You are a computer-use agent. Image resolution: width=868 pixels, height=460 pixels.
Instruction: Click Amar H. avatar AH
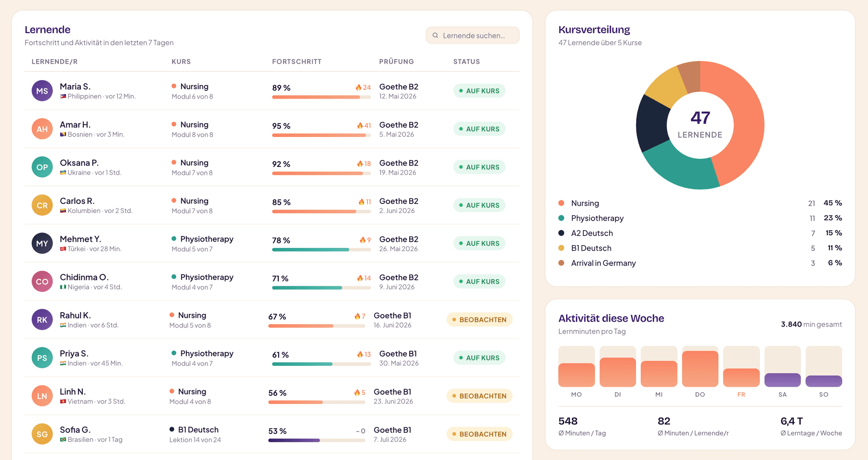42,129
